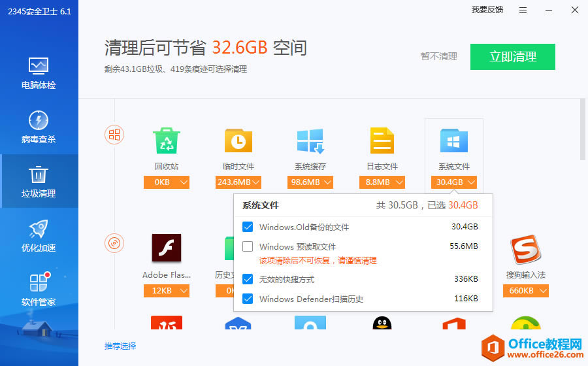Expand the Adobe Flash 12KB dropdown

[x=167, y=291]
